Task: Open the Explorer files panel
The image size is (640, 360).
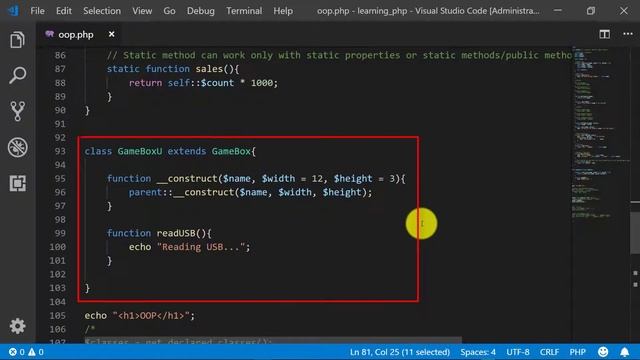Action: [17, 40]
